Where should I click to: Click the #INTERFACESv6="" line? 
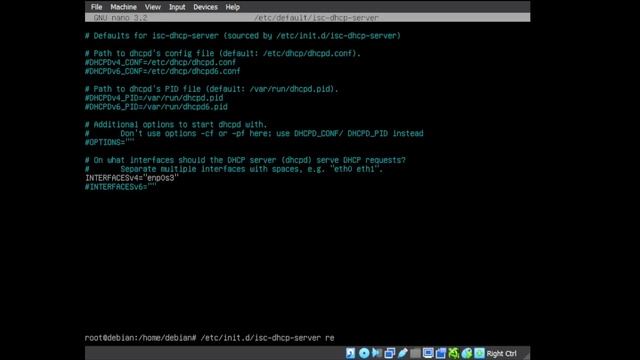click(x=121, y=187)
